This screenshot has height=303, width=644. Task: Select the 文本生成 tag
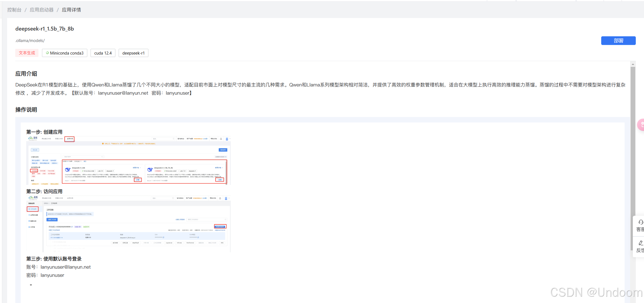(27, 53)
